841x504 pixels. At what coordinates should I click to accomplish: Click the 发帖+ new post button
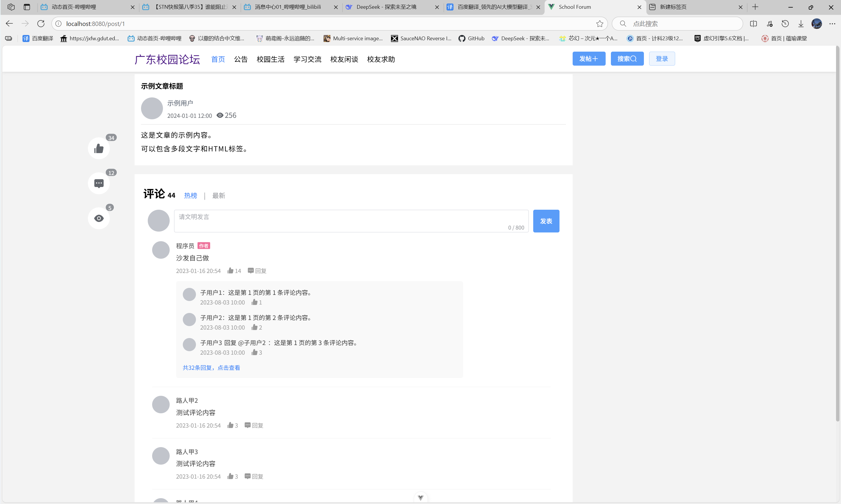tap(589, 58)
